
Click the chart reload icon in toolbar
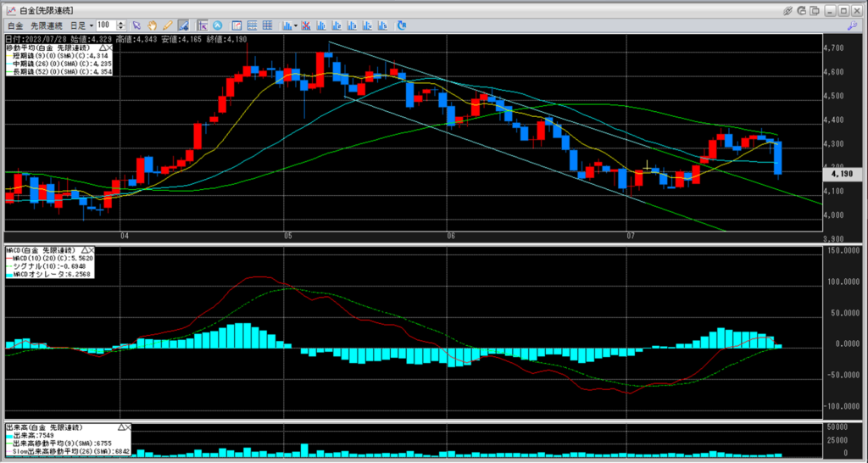click(402, 25)
